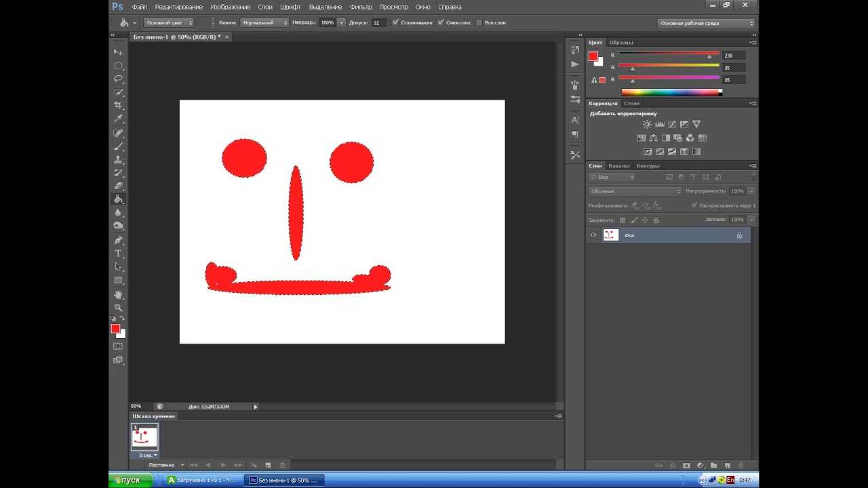This screenshot has height=488, width=868.
Task: Select the Rectangle shape tool
Action: pyautogui.click(x=118, y=280)
